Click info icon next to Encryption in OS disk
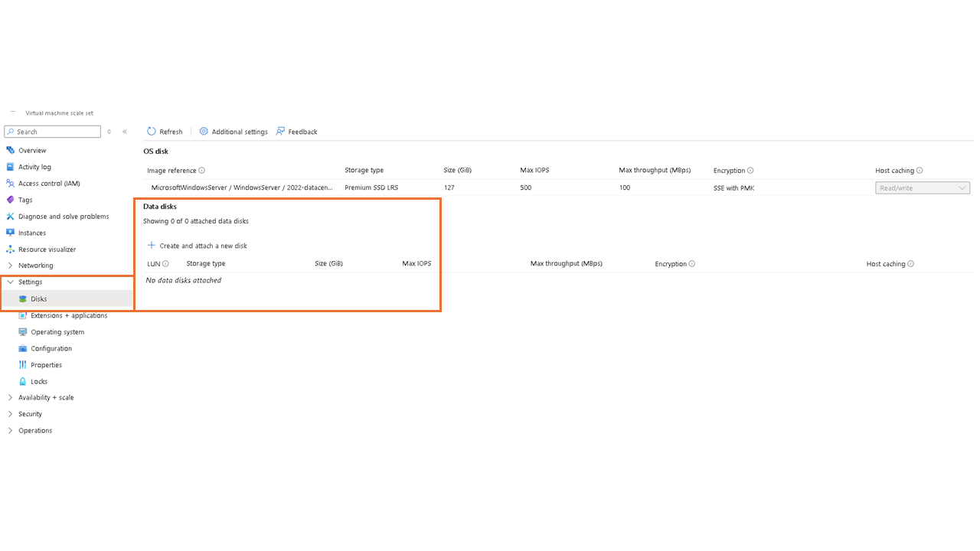This screenshot has width=980, height=551. (x=750, y=171)
